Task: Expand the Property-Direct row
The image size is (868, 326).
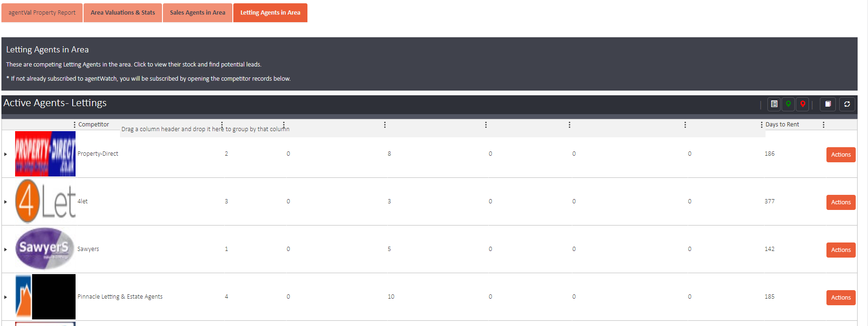Action: click(x=6, y=154)
